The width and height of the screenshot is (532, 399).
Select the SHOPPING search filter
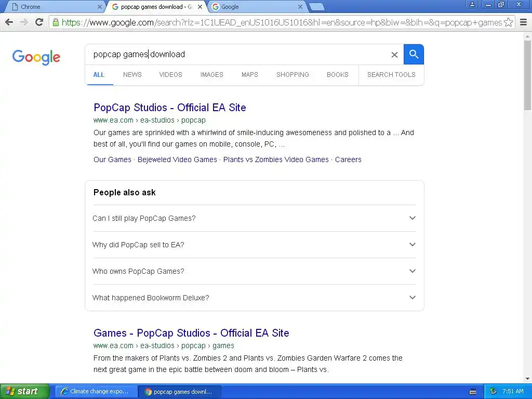tap(292, 75)
